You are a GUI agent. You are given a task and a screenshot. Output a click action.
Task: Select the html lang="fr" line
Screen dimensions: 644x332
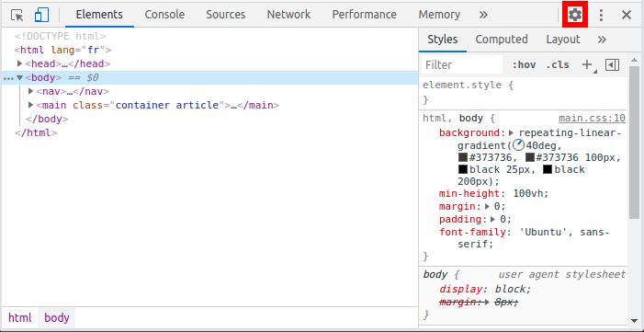pyautogui.click(x=62, y=51)
